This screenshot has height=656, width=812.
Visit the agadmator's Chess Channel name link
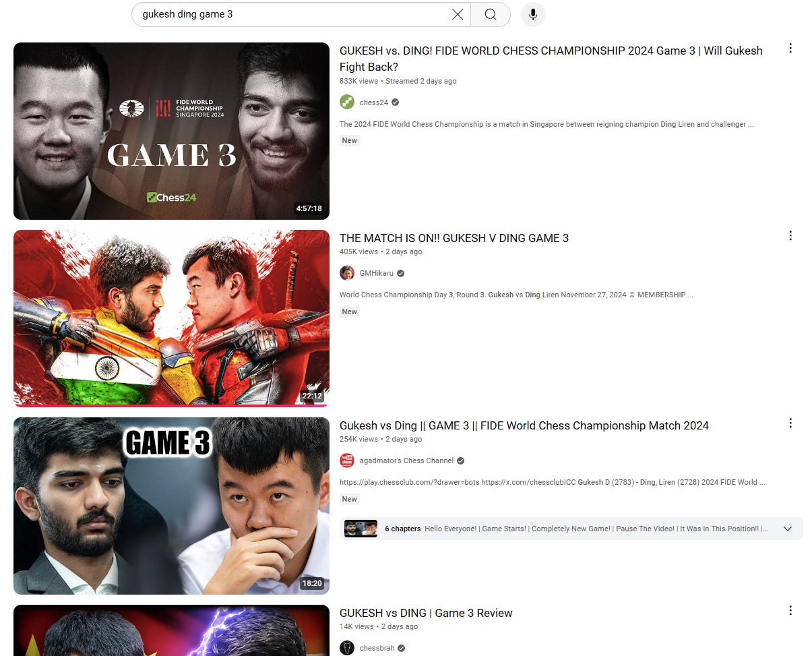coord(406,460)
